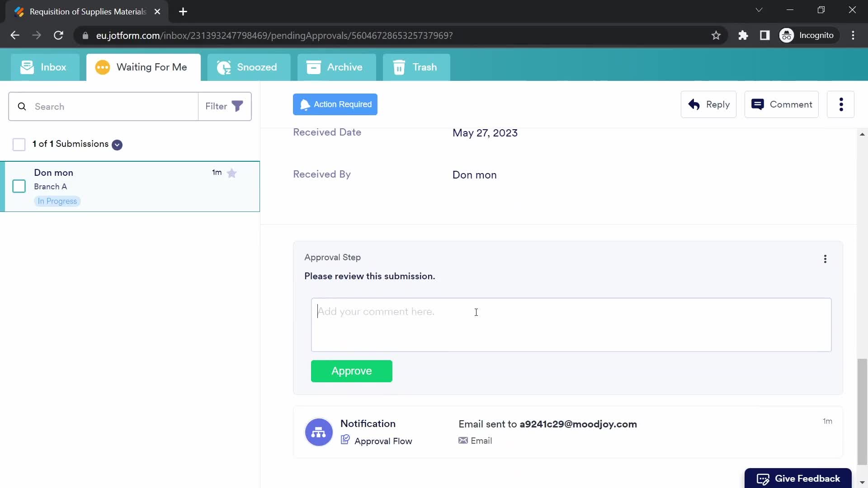Toggle the top-left select all checkbox
The image size is (868, 488).
point(18,144)
